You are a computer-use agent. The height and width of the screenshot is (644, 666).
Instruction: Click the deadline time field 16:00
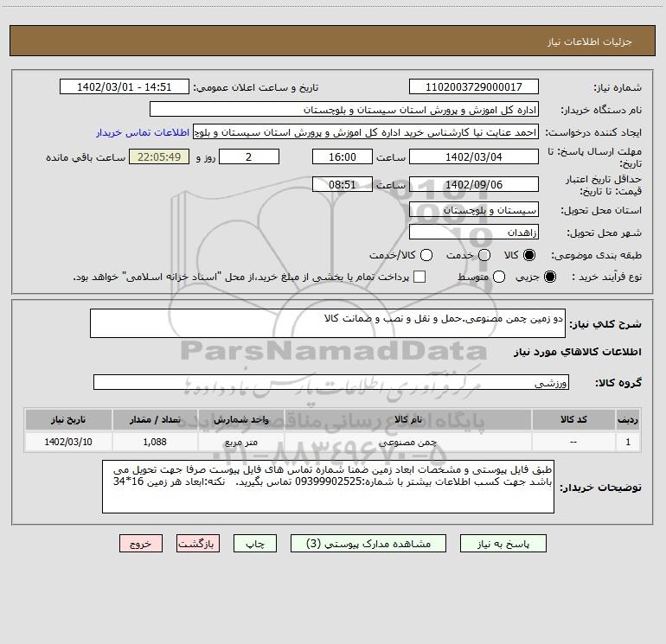343,156
